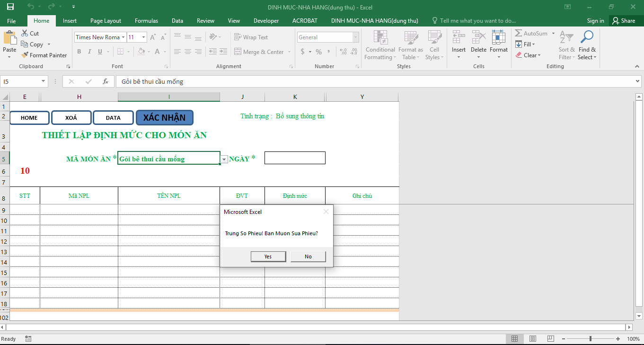Toggle Bold formatting button
Image resolution: width=644 pixels, height=345 pixels.
(x=79, y=52)
